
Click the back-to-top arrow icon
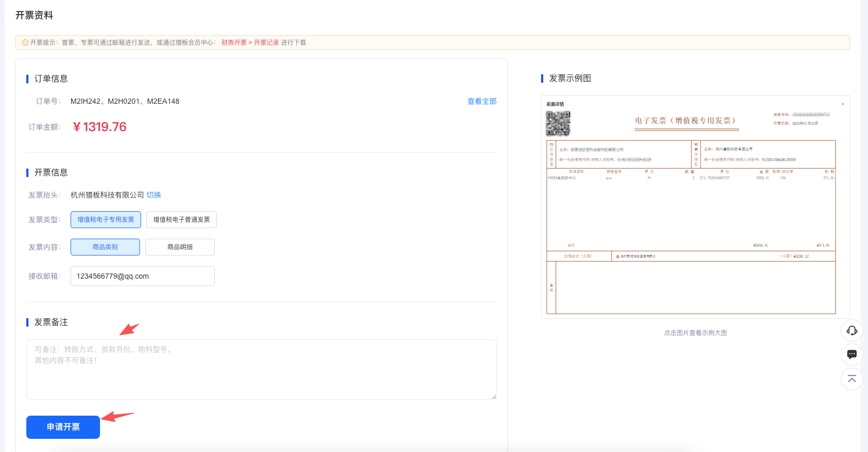(852, 379)
